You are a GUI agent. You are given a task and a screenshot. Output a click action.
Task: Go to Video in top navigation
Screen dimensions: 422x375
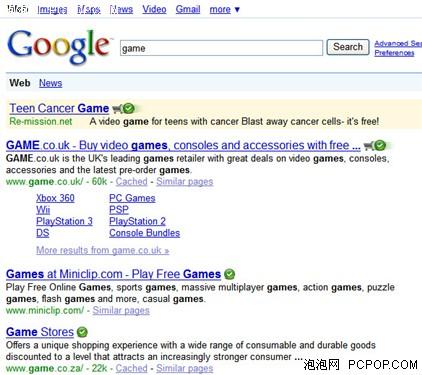[154, 9]
